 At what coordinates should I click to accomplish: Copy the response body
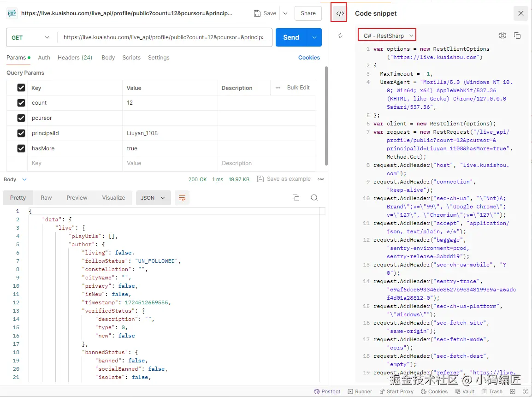[296, 198]
